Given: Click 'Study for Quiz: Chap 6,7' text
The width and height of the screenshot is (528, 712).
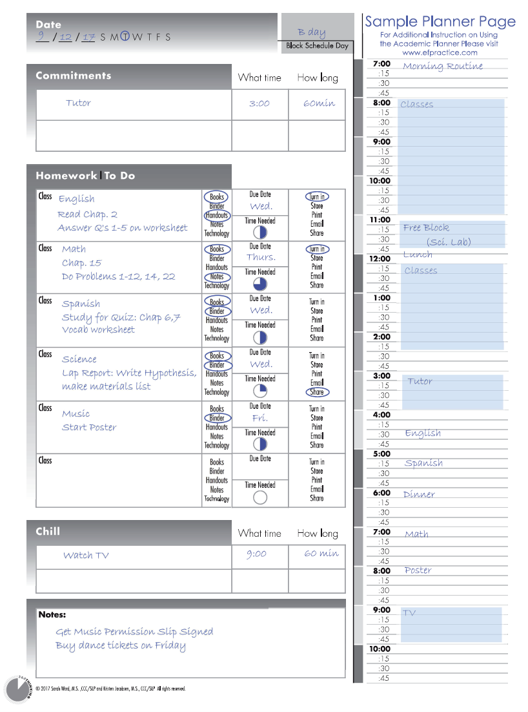Looking at the screenshot, I should point(121,317).
